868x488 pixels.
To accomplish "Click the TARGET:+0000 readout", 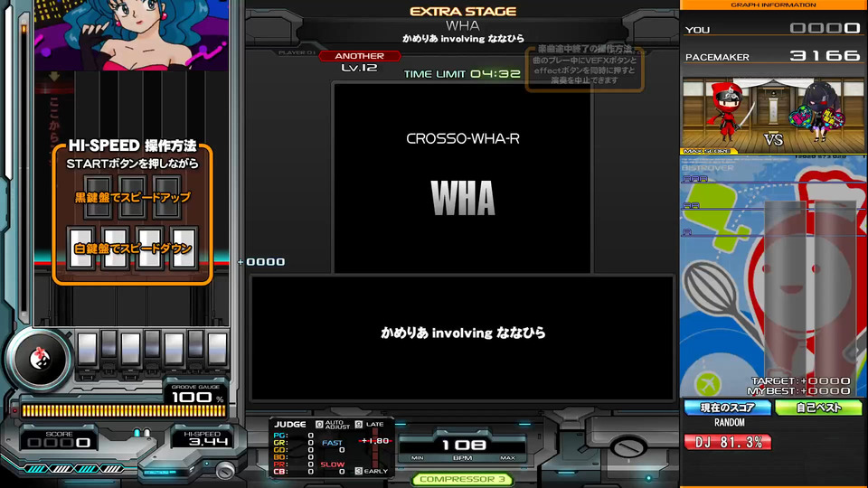I will click(800, 380).
